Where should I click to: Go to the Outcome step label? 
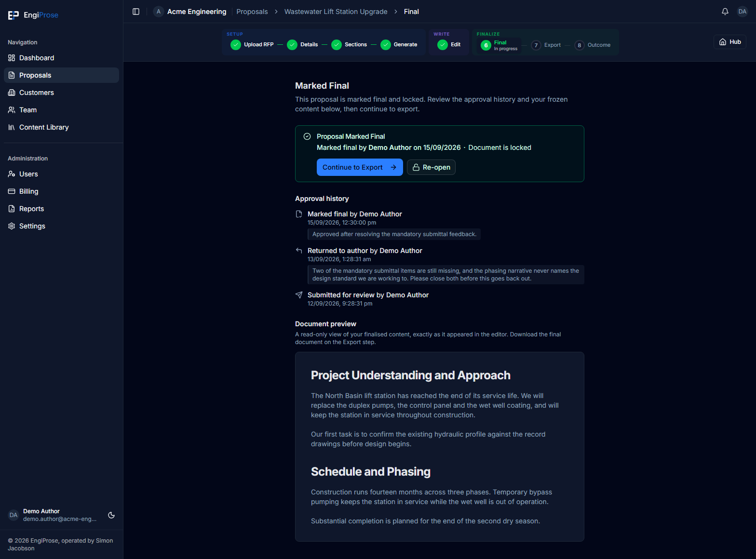coord(599,45)
